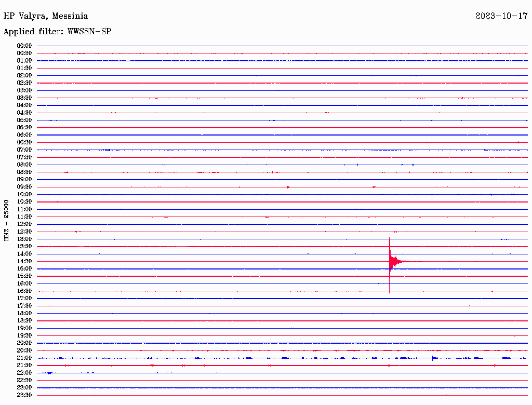Image resolution: width=532 pixels, height=405 pixels.
Task: Select the 00:00 time label
Action: point(24,46)
